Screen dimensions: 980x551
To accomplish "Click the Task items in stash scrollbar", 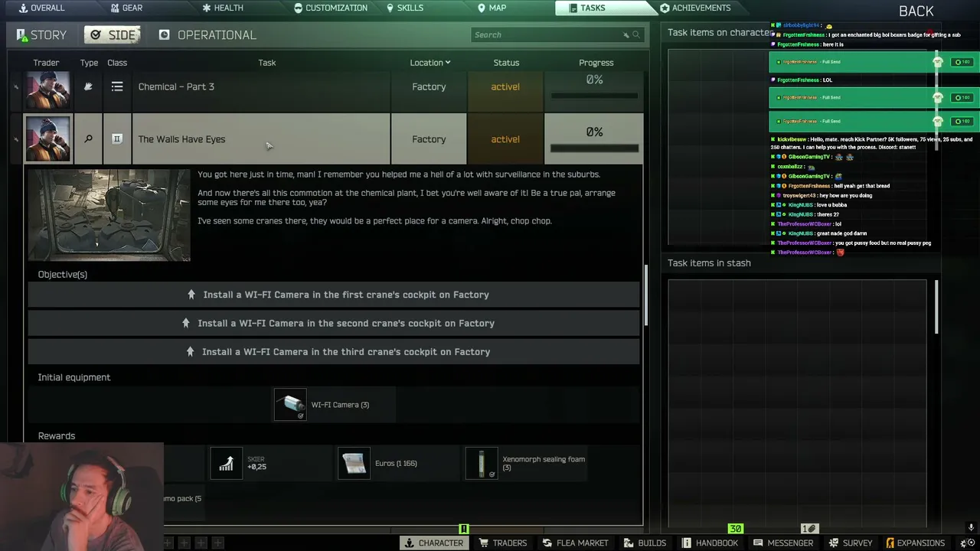I will tap(936, 306).
